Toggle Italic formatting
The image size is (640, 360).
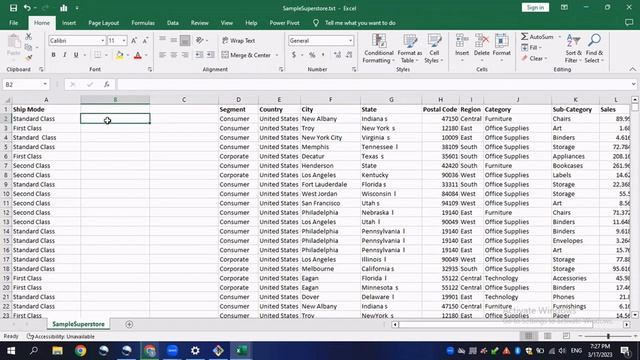click(x=64, y=55)
